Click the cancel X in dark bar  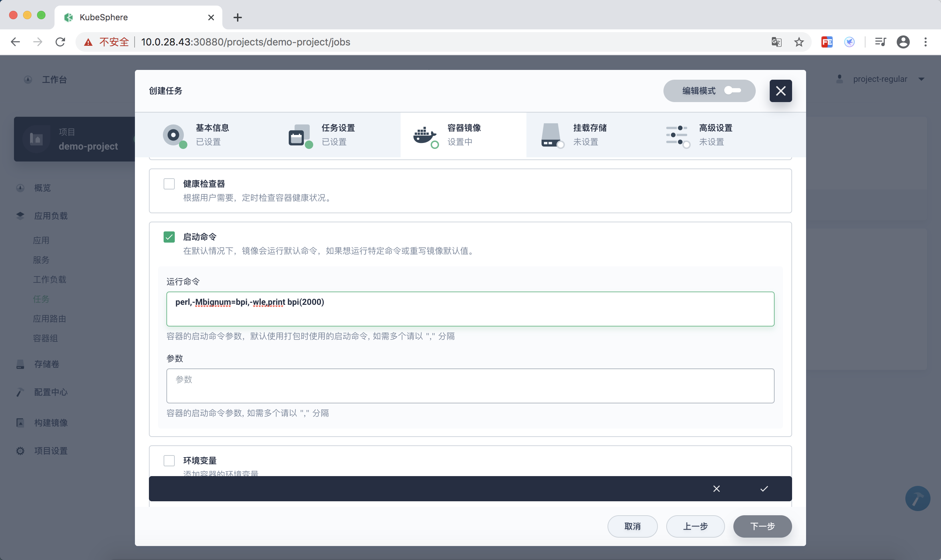[x=716, y=489]
